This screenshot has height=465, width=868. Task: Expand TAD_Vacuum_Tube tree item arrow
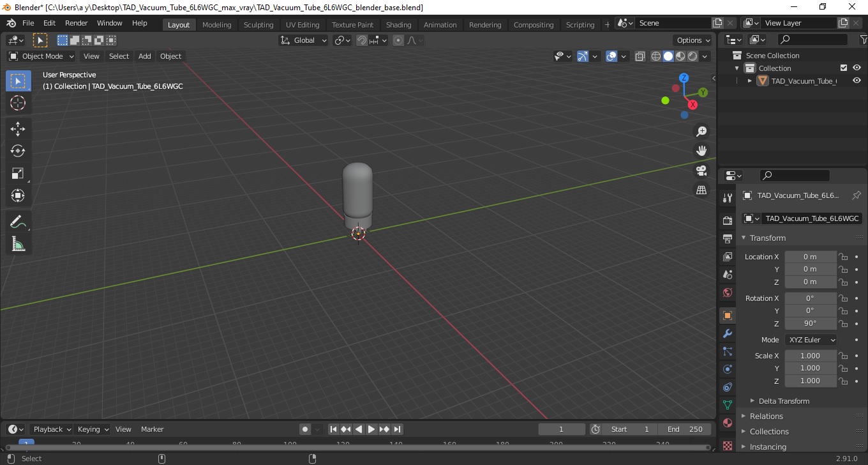tap(750, 80)
